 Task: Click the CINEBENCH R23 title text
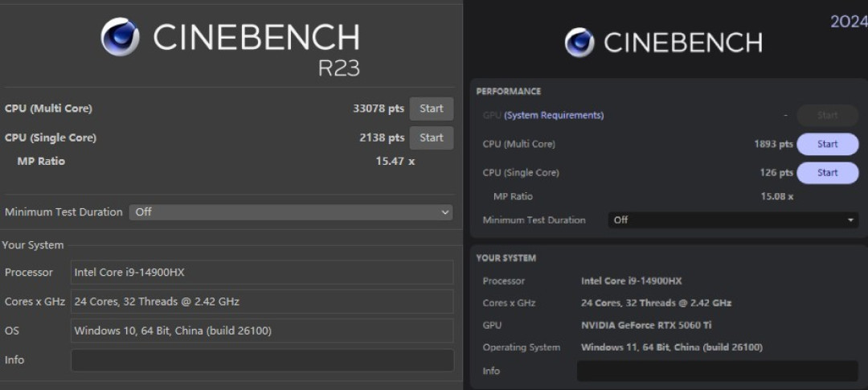(x=256, y=49)
